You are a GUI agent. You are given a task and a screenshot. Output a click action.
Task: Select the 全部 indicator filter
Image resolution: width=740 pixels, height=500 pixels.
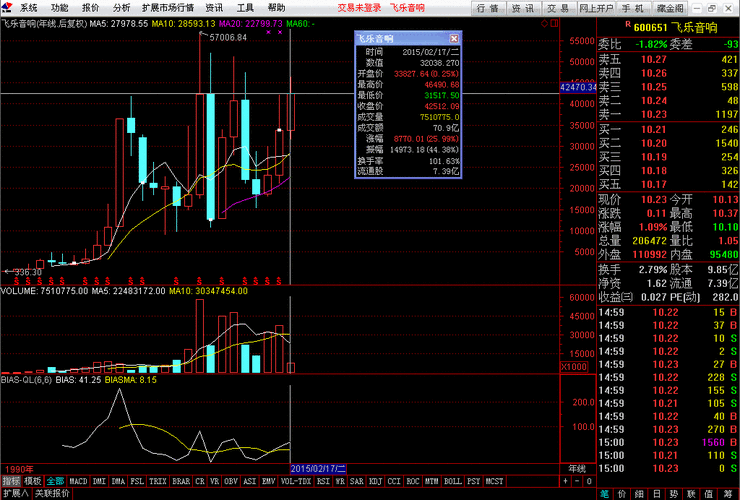click(x=55, y=481)
